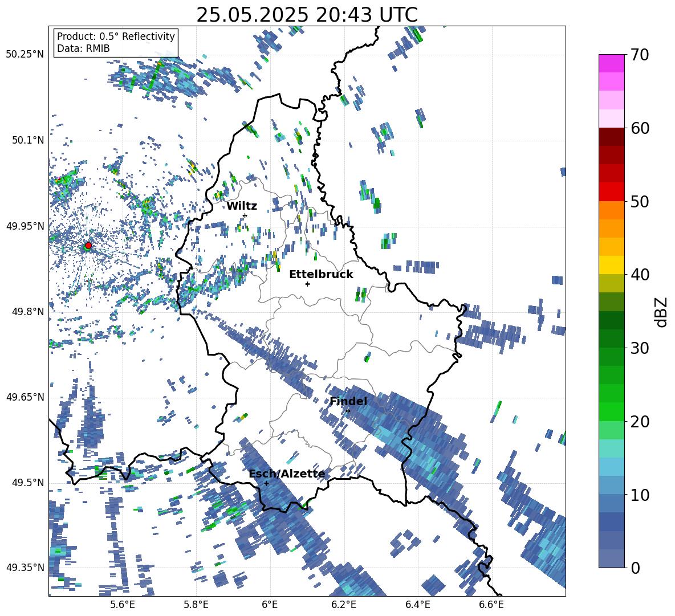The height and width of the screenshot is (616, 675).
Task: Click the dBZ colorbar label
Action: pyautogui.click(x=661, y=312)
